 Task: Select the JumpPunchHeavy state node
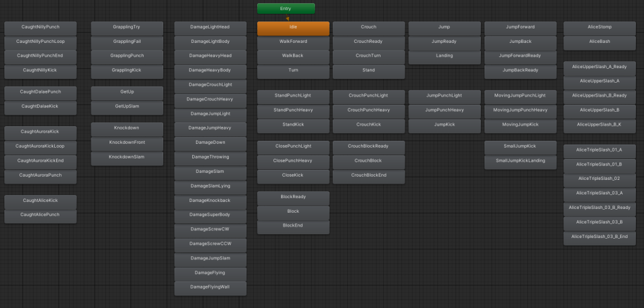coord(444,110)
